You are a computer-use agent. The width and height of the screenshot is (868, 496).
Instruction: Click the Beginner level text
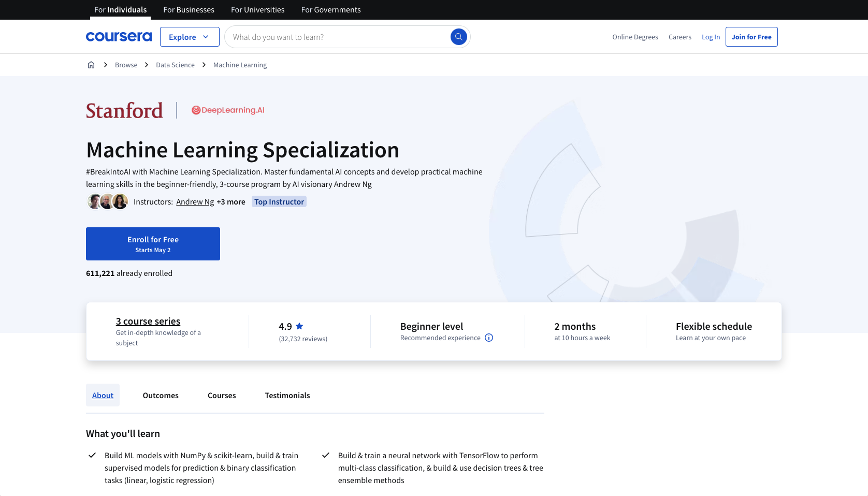(431, 326)
